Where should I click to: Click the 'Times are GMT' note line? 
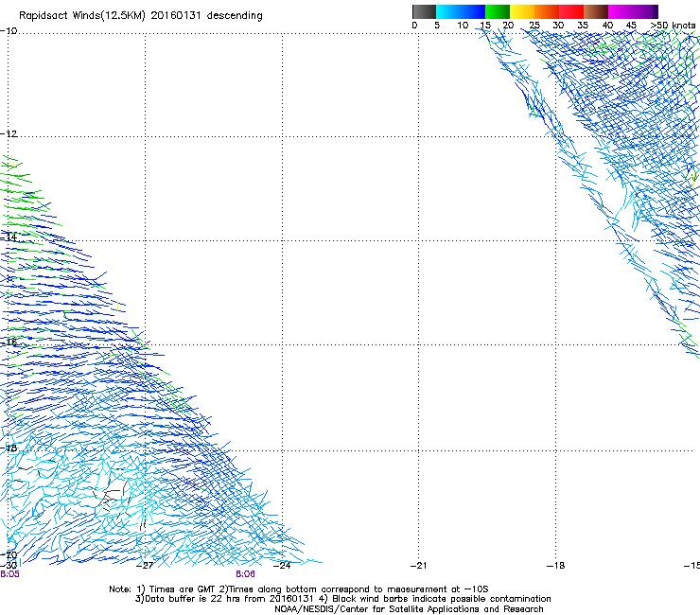click(x=299, y=589)
